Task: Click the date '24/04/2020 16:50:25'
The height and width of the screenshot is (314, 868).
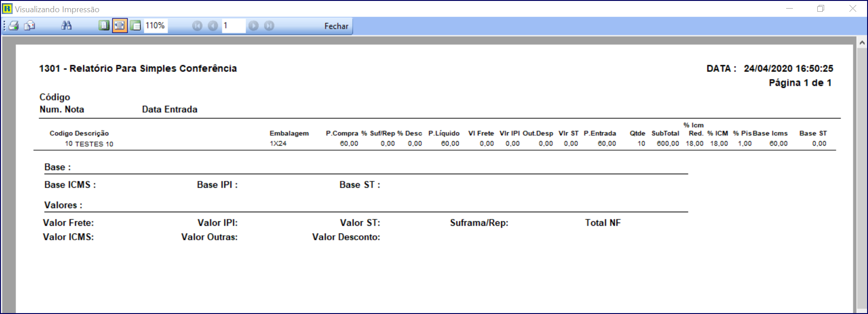Action: coord(788,68)
